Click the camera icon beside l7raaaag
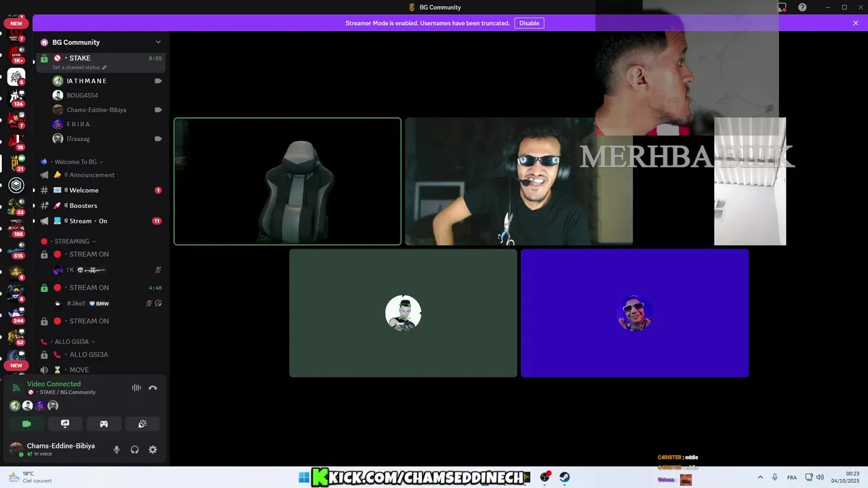 pyautogui.click(x=158, y=139)
